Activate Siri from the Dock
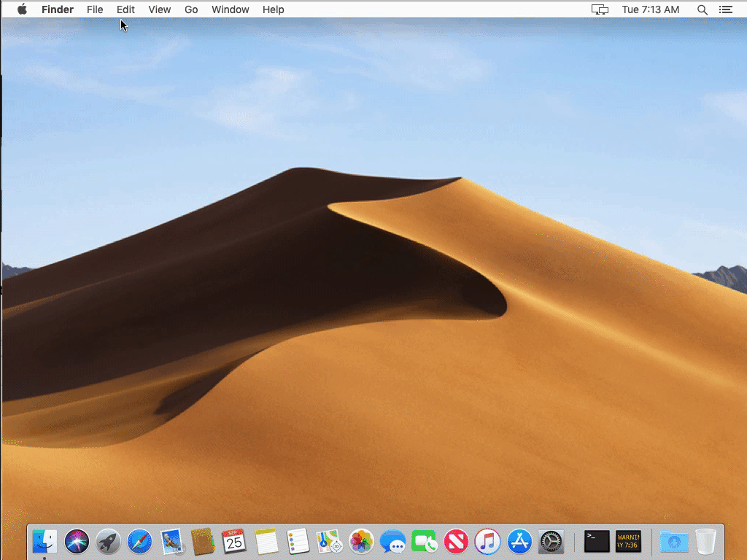Image resolution: width=747 pixels, height=560 pixels. [77, 542]
